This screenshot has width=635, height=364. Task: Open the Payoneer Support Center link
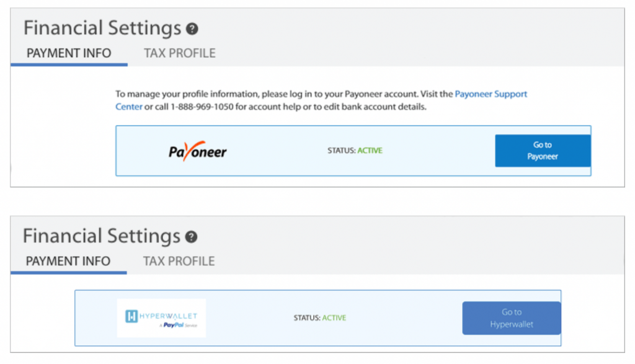pos(491,94)
